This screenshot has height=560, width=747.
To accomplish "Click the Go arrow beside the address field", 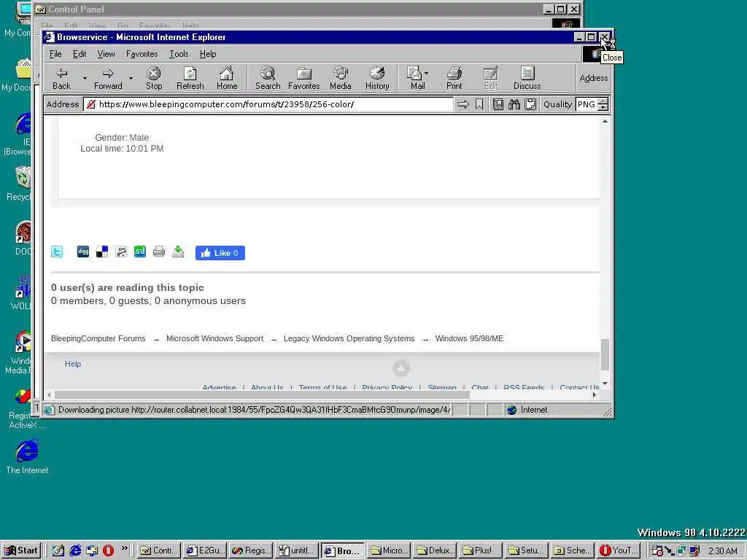I will click(x=463, y=104).
